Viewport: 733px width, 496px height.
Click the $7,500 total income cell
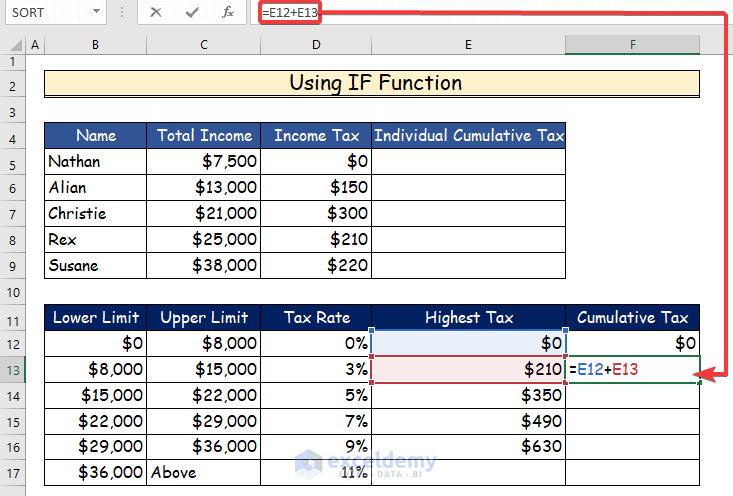click(204, 162)
